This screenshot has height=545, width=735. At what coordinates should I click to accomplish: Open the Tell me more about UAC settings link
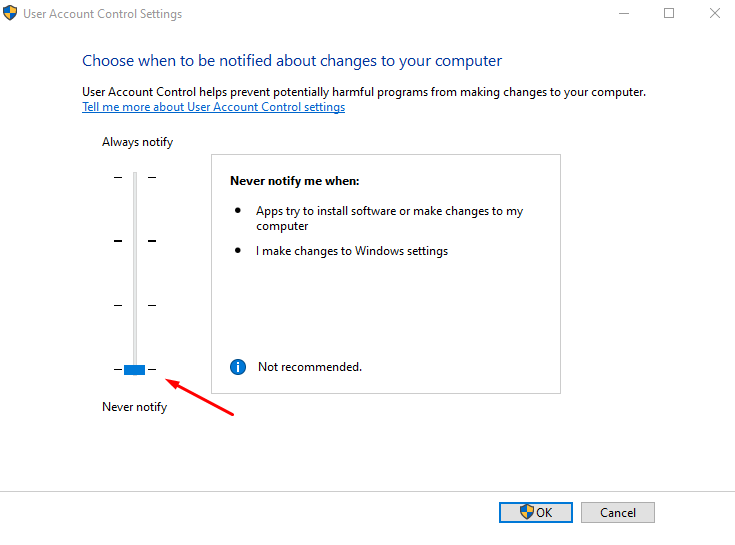point(213,107)
